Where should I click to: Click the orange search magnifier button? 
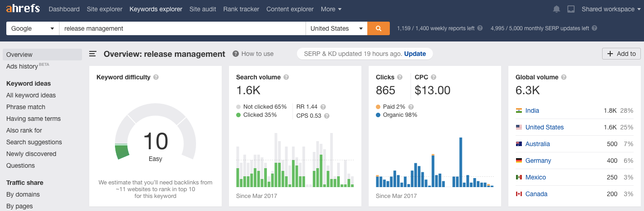click(x=379, y=28)
